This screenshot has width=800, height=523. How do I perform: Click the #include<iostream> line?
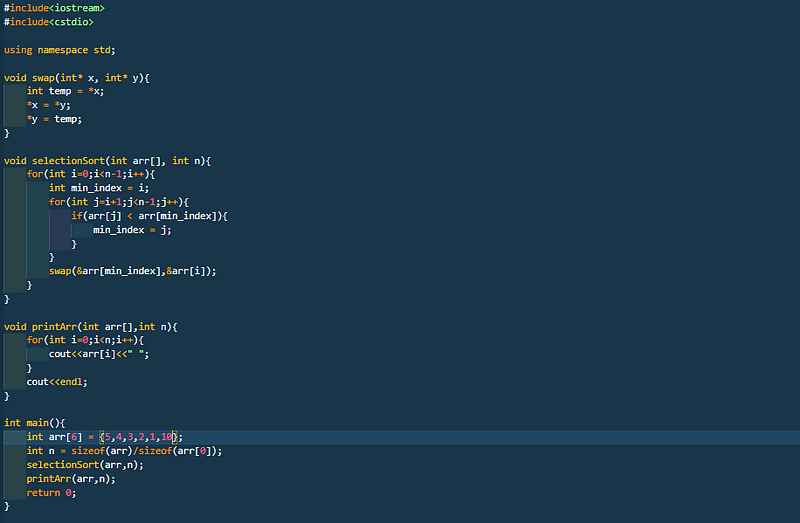(x=54, y=8)
